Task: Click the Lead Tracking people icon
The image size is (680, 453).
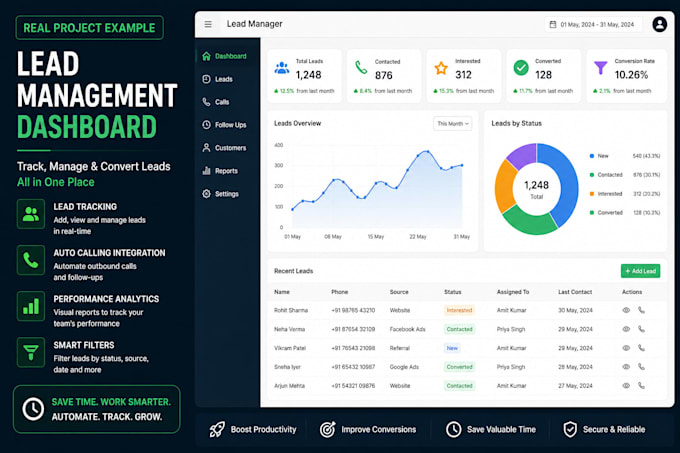Action: (x=31, y=214)
